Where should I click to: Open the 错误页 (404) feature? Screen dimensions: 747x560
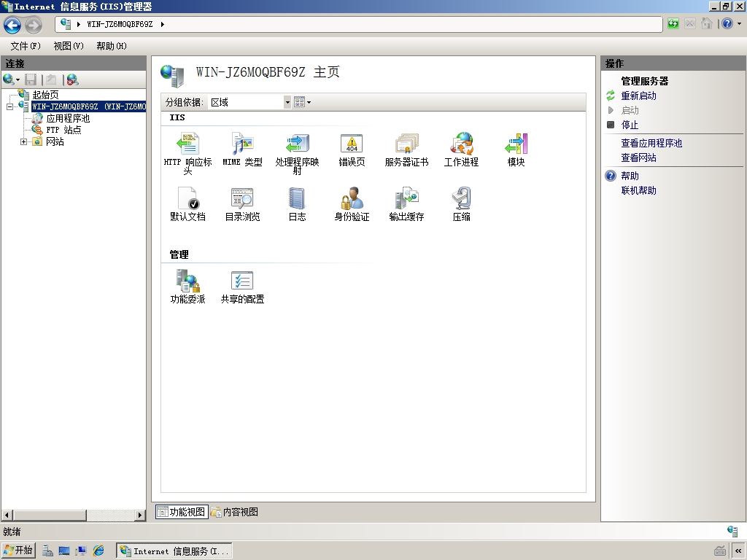point(352,149)
